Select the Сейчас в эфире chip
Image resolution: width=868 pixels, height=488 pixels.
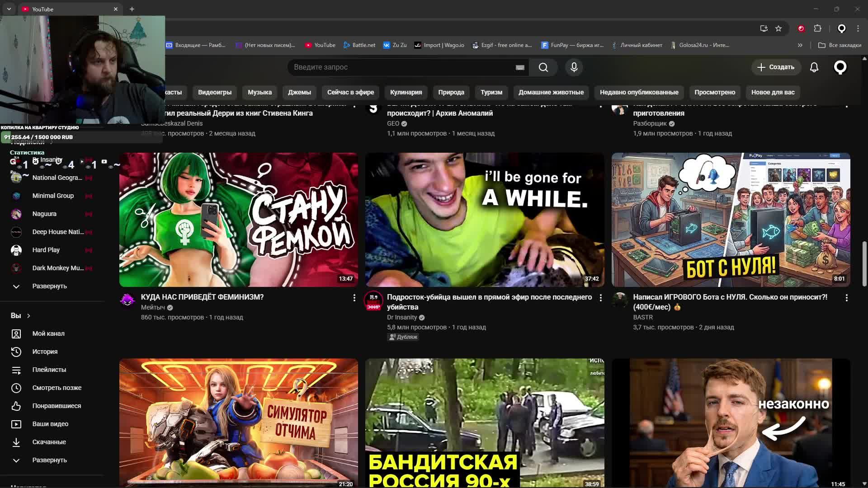coord(350,92)
